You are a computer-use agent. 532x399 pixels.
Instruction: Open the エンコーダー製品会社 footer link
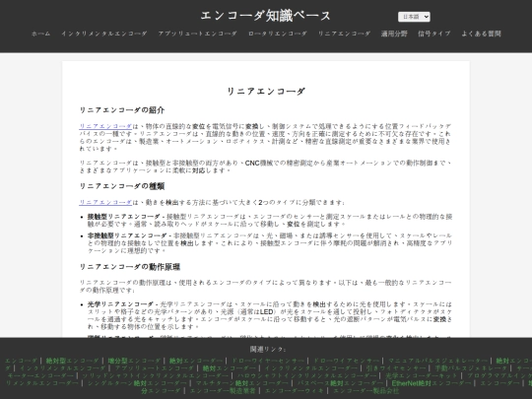pos(366,390)
